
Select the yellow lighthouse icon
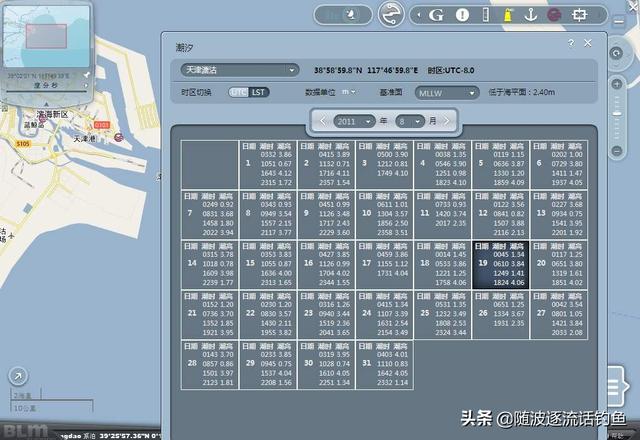click(x=506, y=15)
